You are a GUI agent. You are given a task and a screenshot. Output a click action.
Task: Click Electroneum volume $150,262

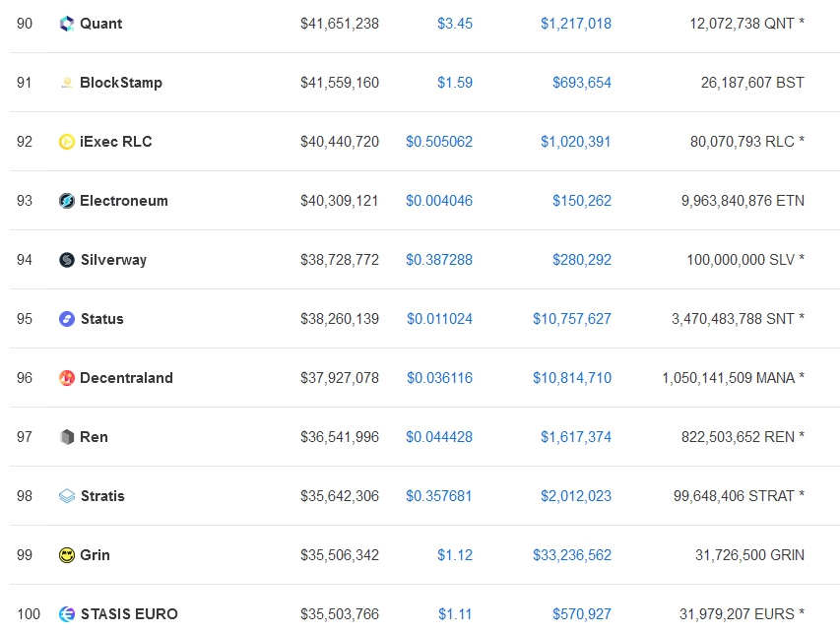pyautogui.click(x=582, y=201)
